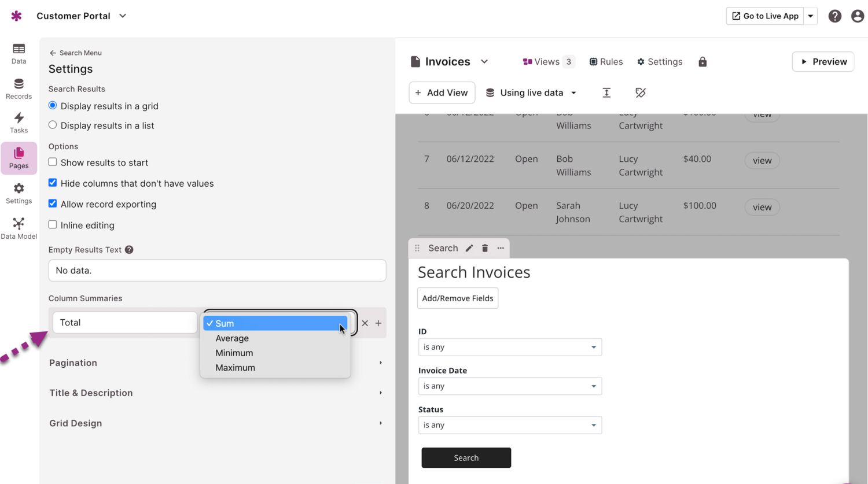Screen dimensions: 868x484
Task: Click the lock icon beside Settings
Action: point(703,62)
